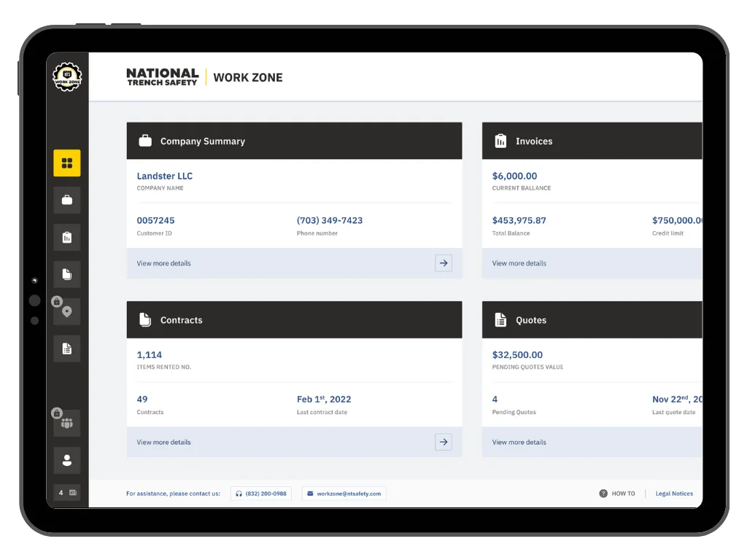Click the Work Zone gear logo
Screen dimensions: 747x560
click(x=67, y=77)
